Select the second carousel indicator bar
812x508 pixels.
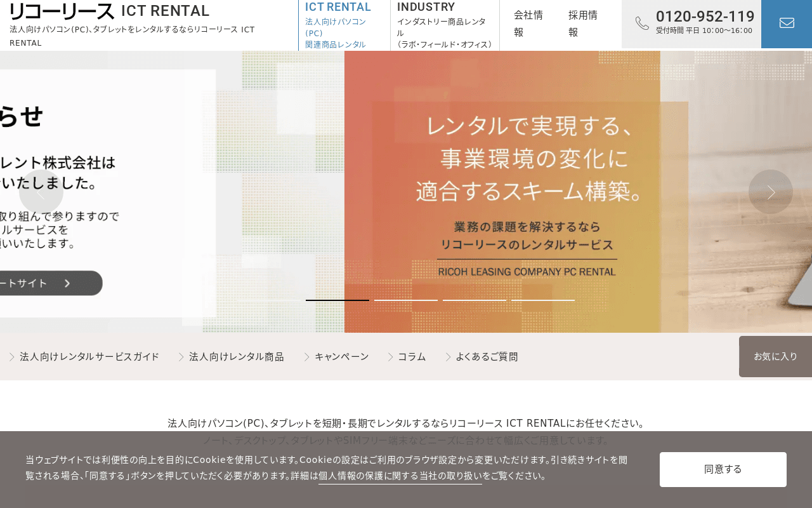tap(406, 300)
